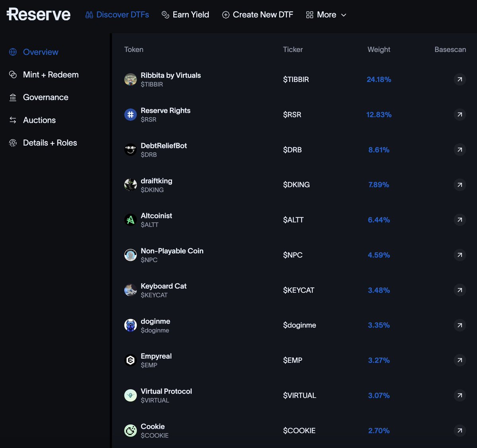The width and height of the screenshot is (477, 448).
Task: Open Basescan link for Empyreal
Action: click(x=460, y=360)
